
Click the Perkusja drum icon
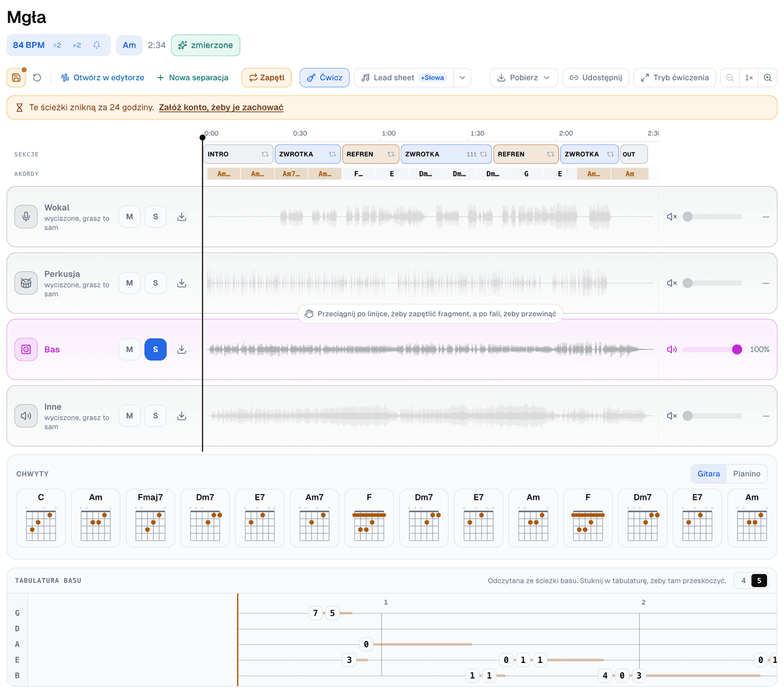point(26,283)
